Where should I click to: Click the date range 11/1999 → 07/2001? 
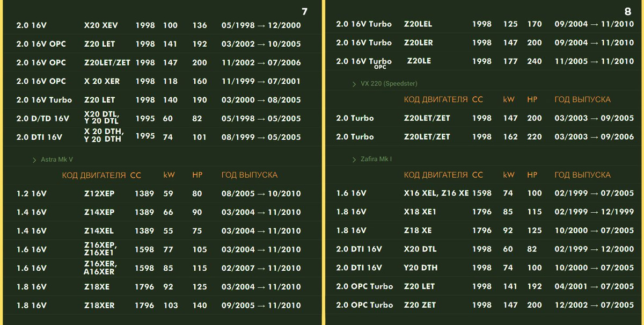click(x=261, y=81)
